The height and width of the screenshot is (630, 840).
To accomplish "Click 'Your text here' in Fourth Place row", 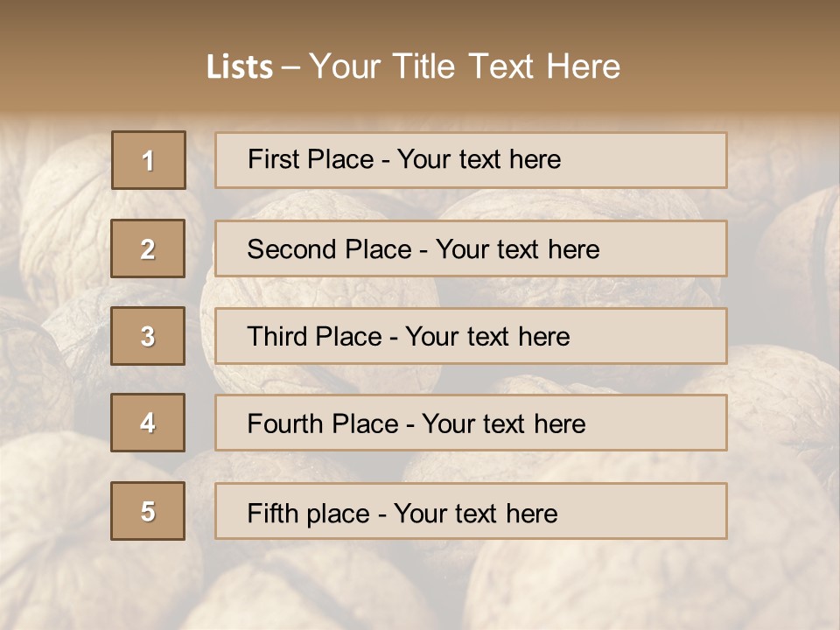I will (503, 424).
